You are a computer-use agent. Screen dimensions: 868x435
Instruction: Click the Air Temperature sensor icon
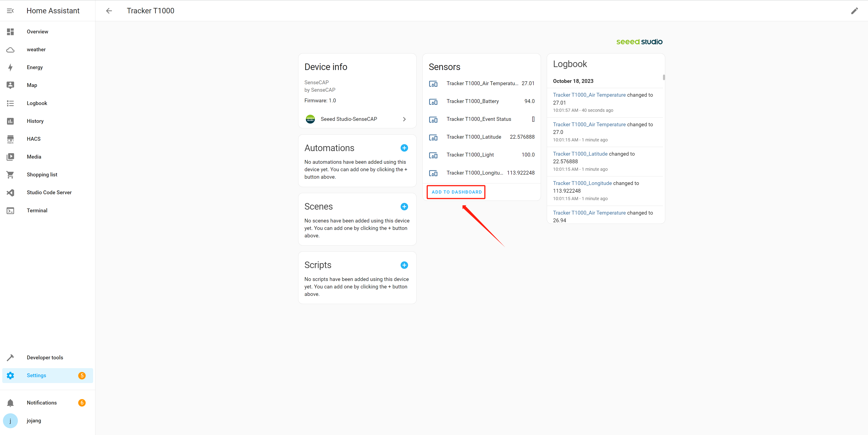point(433,84)
